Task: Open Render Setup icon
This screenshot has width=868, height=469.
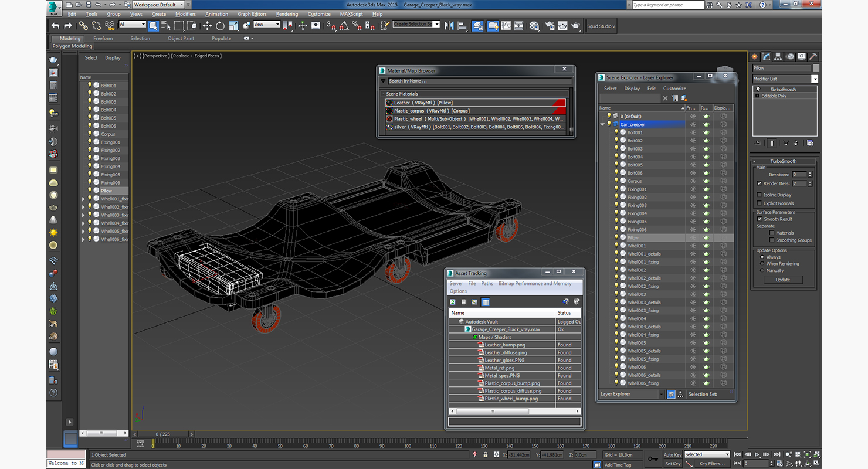Action: coord(549,26)
